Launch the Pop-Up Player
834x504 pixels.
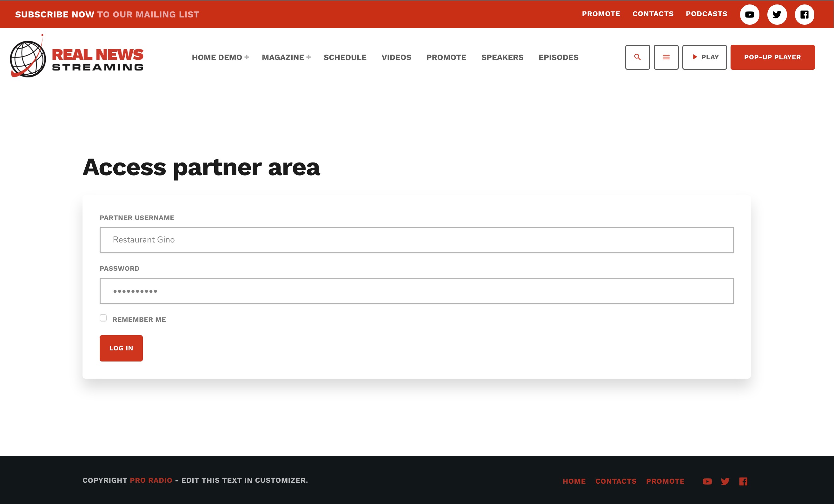772,57
